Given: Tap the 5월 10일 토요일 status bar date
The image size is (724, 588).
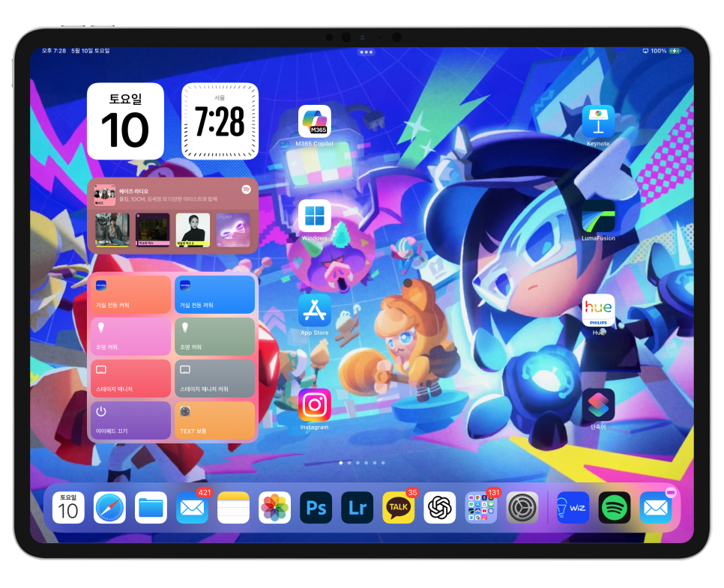Looking at the screenshot, I should [91, 51].
